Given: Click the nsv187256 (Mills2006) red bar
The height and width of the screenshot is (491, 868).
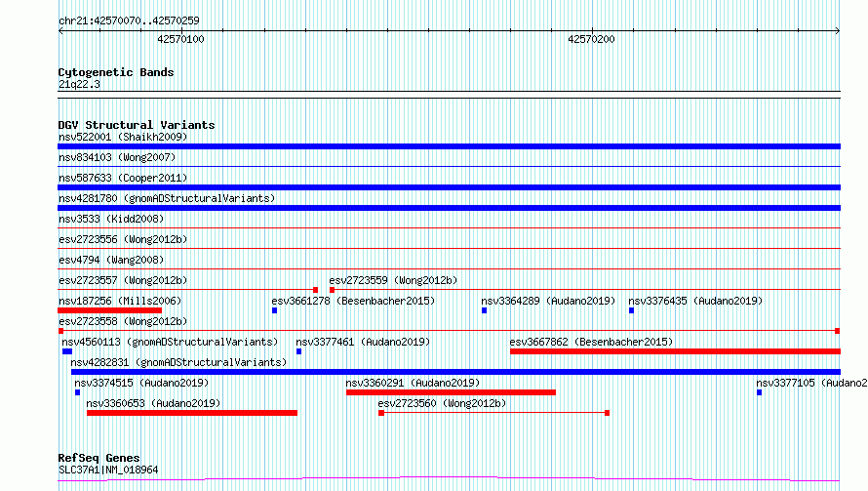Looking at the screenshot, I should coord(109,310).
